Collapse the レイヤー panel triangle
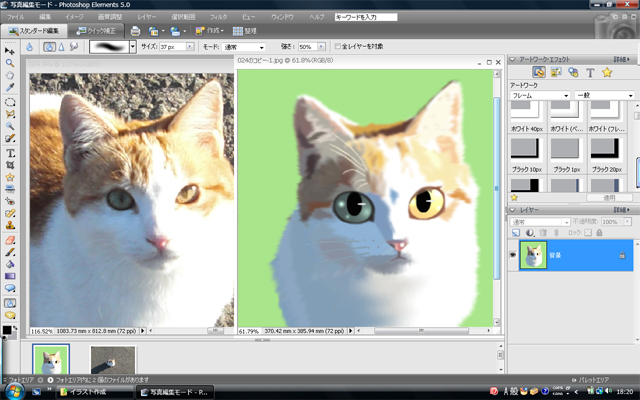 click(512, 210)
